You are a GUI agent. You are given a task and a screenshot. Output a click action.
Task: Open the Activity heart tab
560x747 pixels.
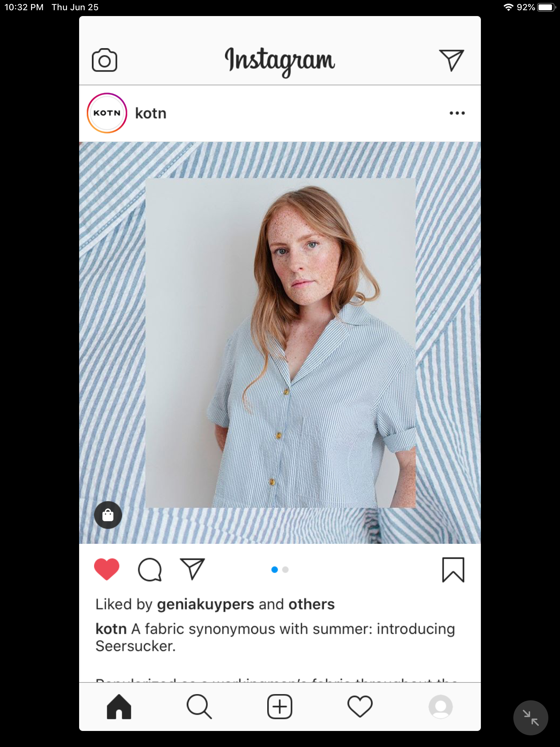click(360, 707)
